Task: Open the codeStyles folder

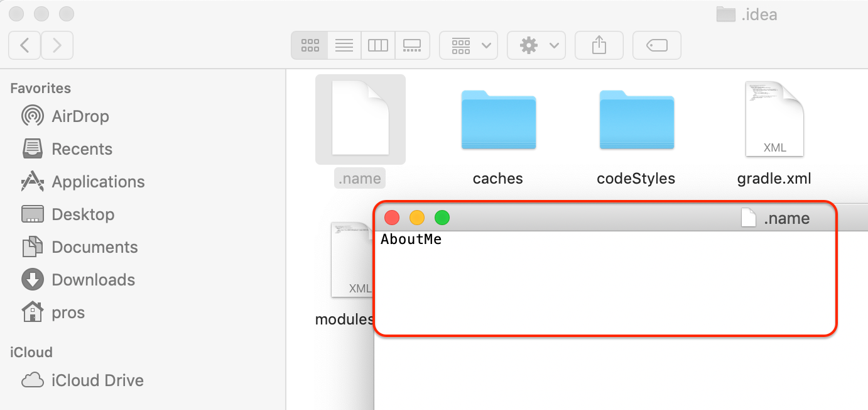Action: [x=636, y=119]
